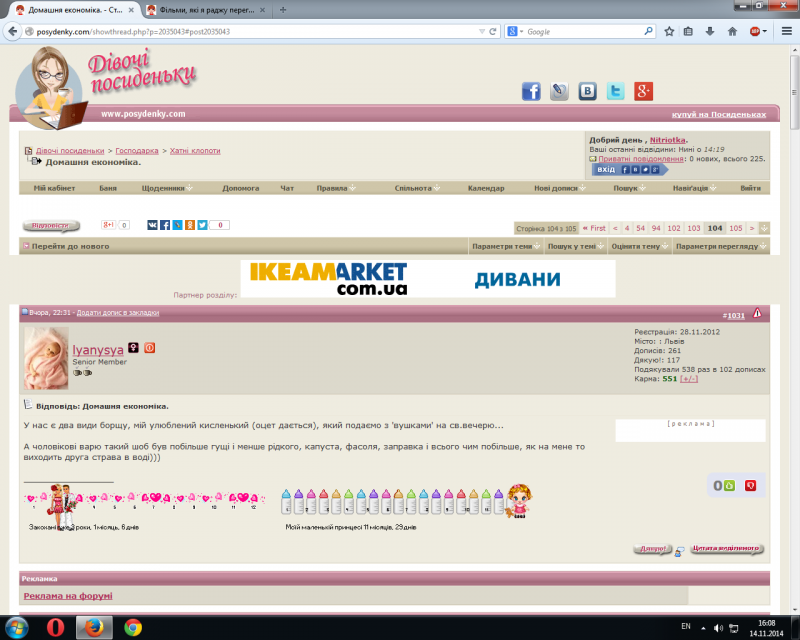Give positive green thumbs-up rating to post
The width and height of the screenshot is (800, 640).
tap(730, 486)
